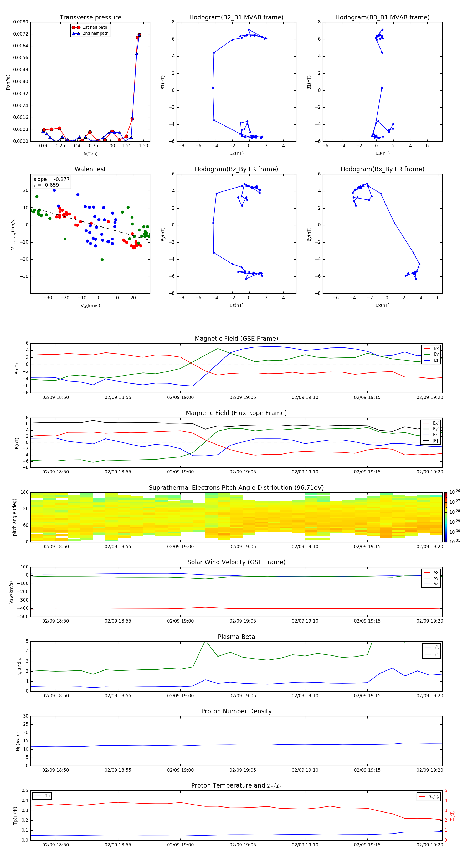Click the dashed regression line in WalenTest
Screen dimensions: 473x868
(90, 224)
